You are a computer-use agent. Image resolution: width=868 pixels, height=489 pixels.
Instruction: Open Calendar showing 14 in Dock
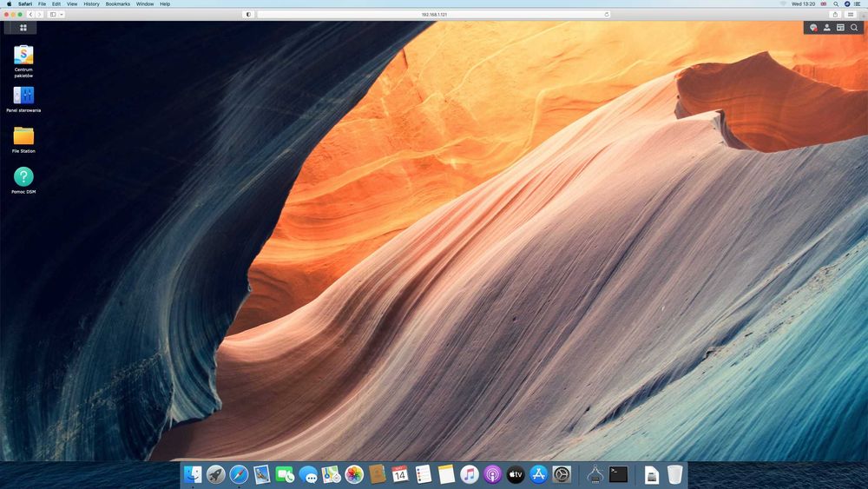[x=400, y=474]
